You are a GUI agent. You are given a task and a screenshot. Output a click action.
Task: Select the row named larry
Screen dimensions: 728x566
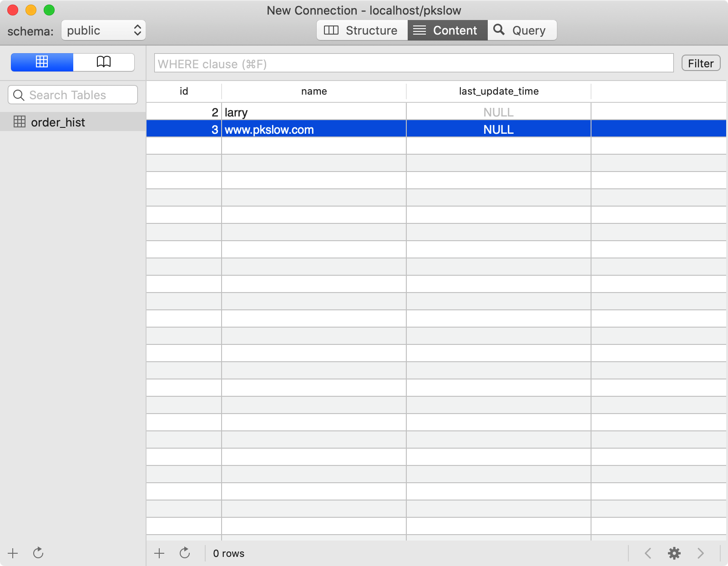(x=314, y=112)
